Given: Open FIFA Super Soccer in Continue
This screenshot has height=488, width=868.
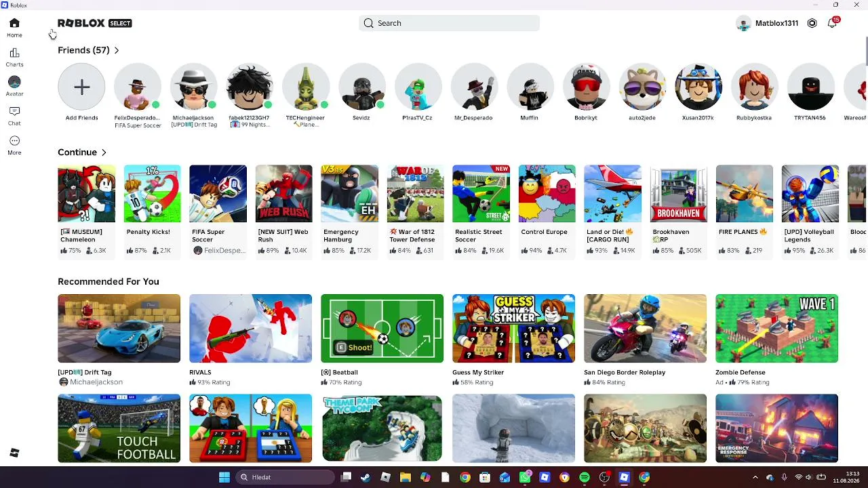Looking at the screenshot, I should click(218, 194).
